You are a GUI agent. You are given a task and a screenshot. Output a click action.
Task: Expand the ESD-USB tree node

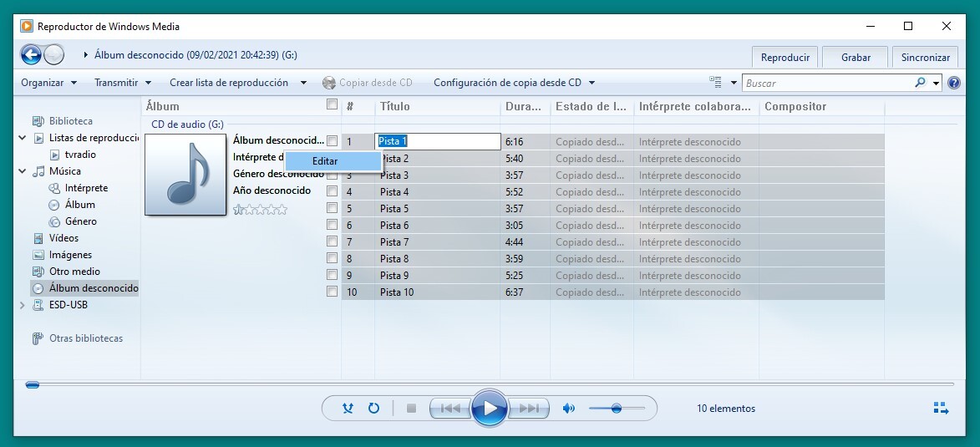23,305
